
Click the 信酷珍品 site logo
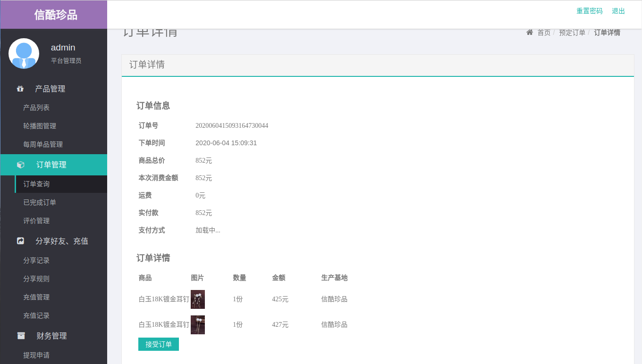55,15
